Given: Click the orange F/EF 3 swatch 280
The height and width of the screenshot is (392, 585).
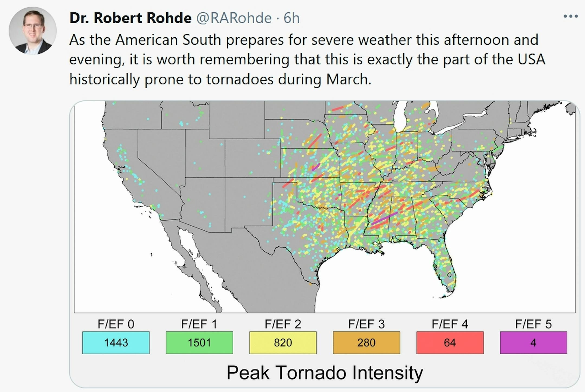Looking at the screenshot, I should (x=366, y=342).
